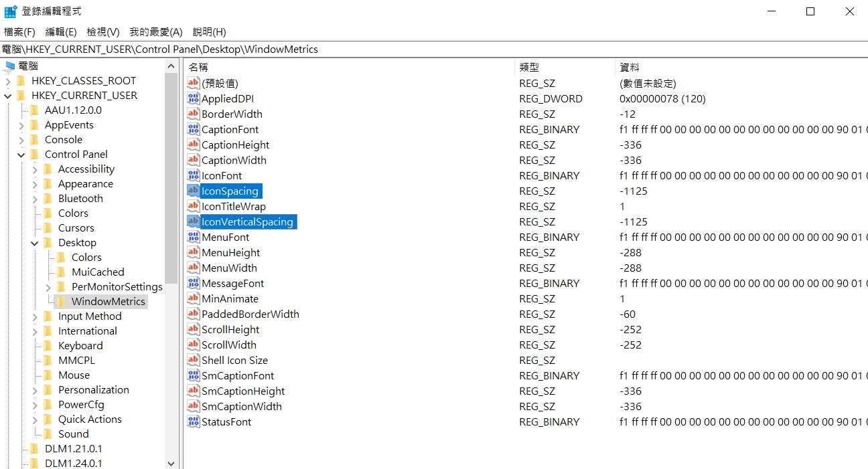Select the Colors key under Desktop
Screen dimensions: 868x469
(86, 257)
